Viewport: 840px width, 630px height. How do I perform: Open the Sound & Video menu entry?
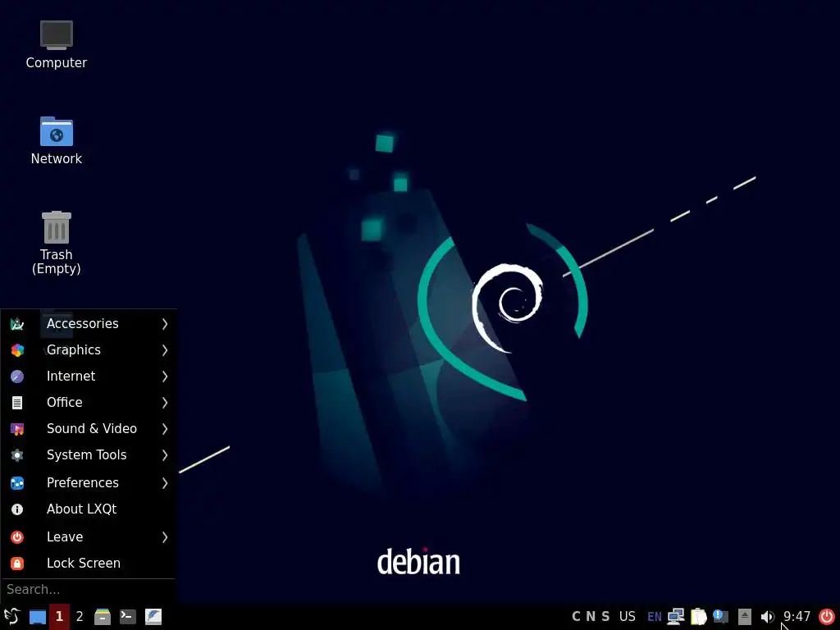pos(89,428)
